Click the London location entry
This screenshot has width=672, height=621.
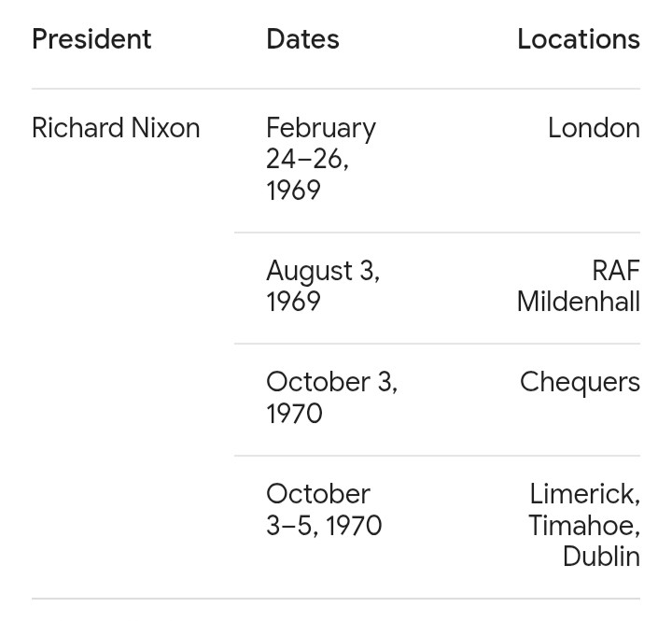click(594, 128)
